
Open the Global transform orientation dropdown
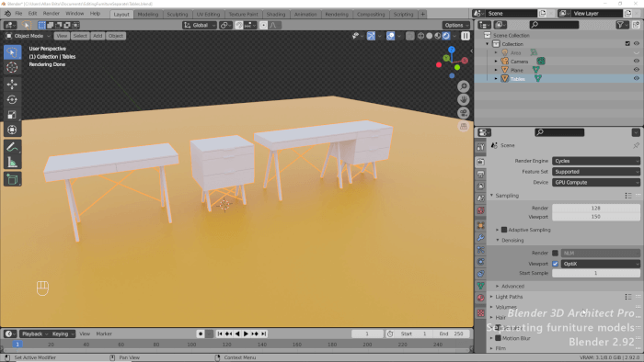click(200, 25)
